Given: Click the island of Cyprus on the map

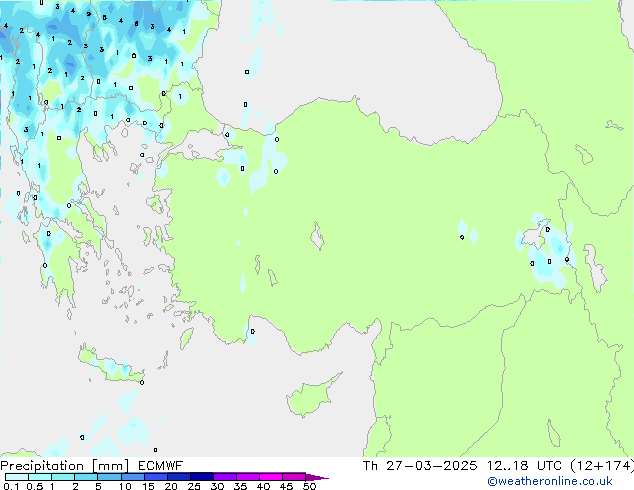Looking at the screenshot, I should tap(309, 397).
